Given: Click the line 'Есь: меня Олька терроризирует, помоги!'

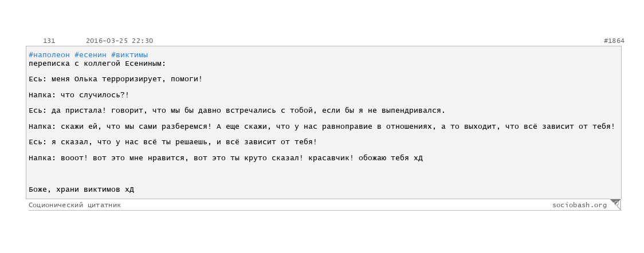Looking at the screenshot, I should [115, 79].
